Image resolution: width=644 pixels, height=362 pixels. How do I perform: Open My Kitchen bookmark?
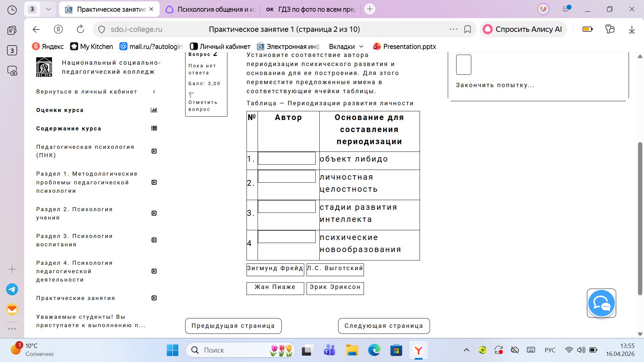coord(92,47)
